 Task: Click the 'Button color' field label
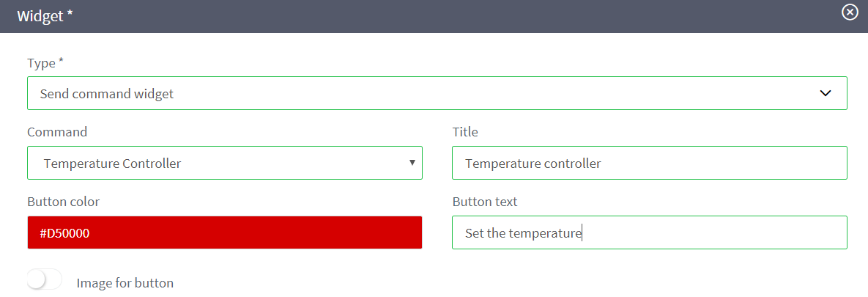coord(63,202)
